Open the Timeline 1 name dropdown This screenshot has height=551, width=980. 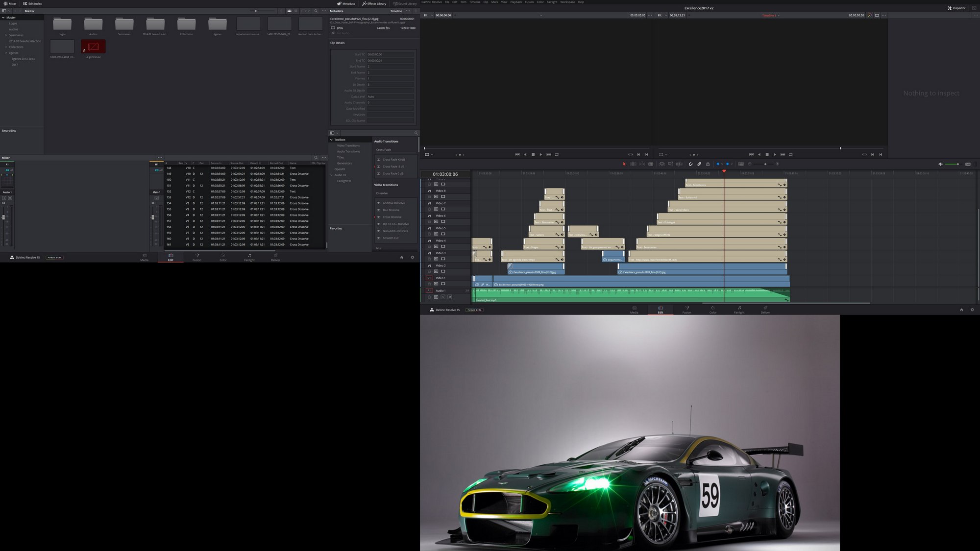tap(770, 15)
